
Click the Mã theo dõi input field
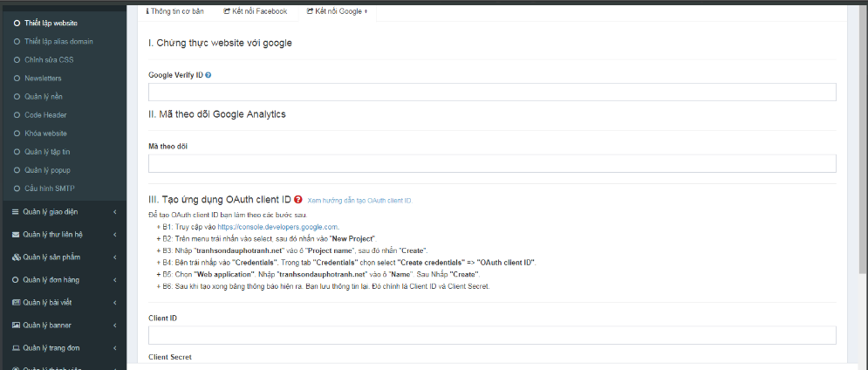point(491,163)
